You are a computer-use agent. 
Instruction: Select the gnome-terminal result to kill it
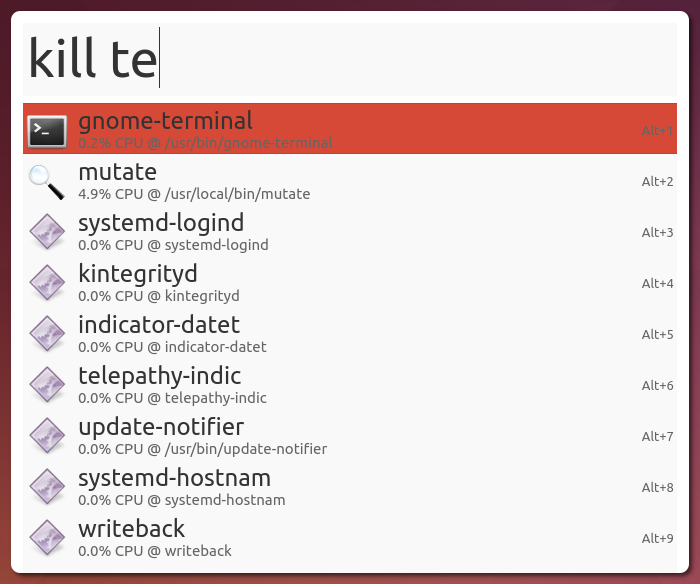(x=350, y=129)
